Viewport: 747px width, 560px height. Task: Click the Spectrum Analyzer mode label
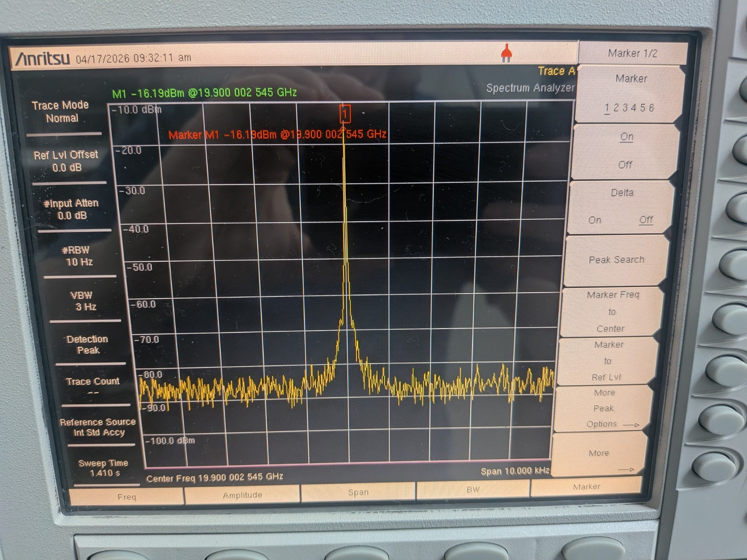[x=530, y=88]
